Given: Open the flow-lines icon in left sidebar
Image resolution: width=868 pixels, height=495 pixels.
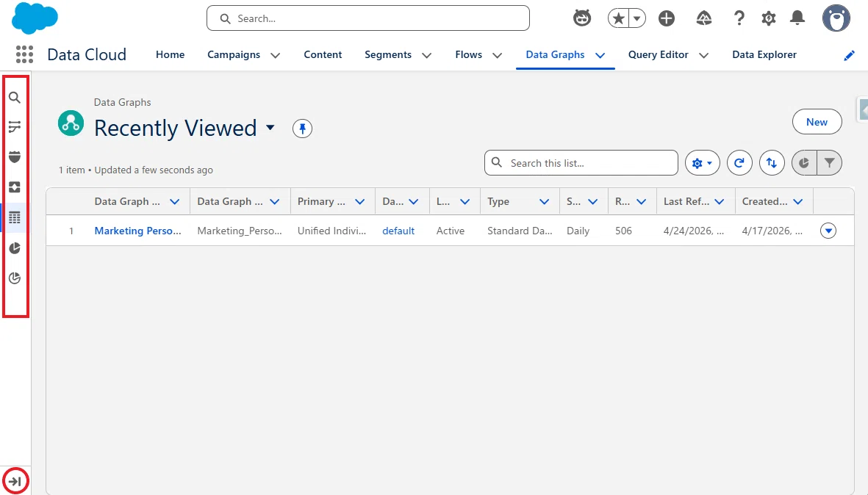Looking at the screenshot, I should [x=15, y=127].
